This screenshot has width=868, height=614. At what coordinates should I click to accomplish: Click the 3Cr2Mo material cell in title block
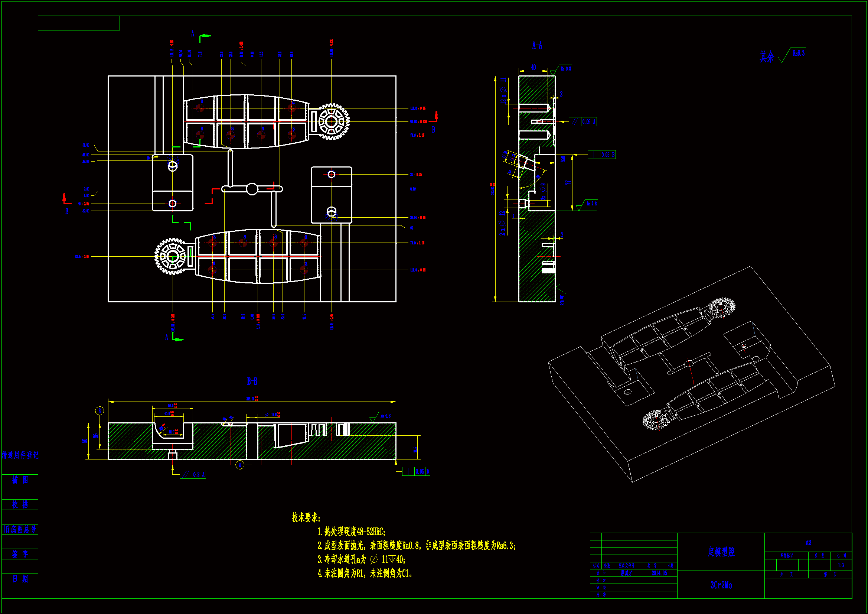721,585
